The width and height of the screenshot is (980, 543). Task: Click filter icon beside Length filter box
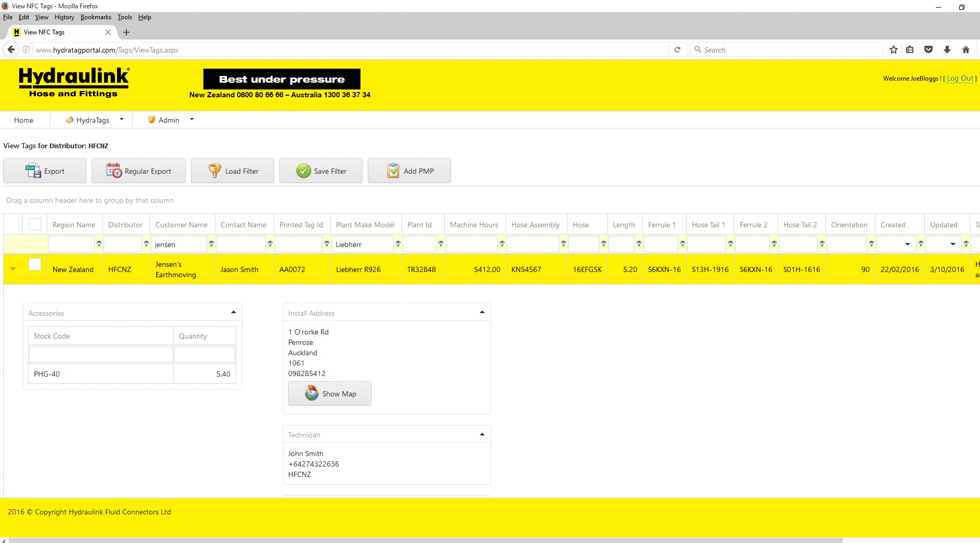[x=639, y=244]
